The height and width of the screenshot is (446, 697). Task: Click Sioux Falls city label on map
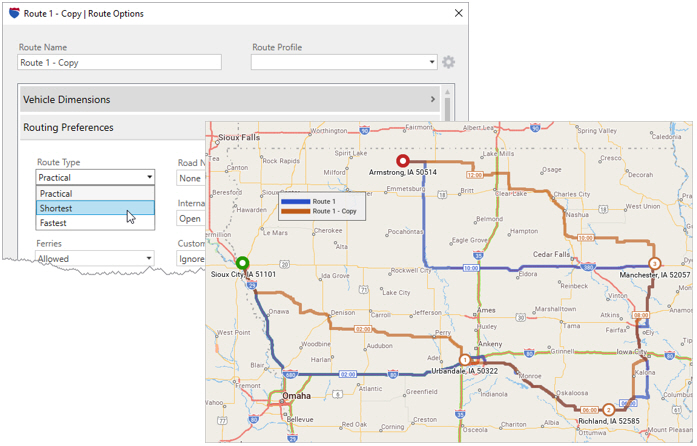click(239, 137)
